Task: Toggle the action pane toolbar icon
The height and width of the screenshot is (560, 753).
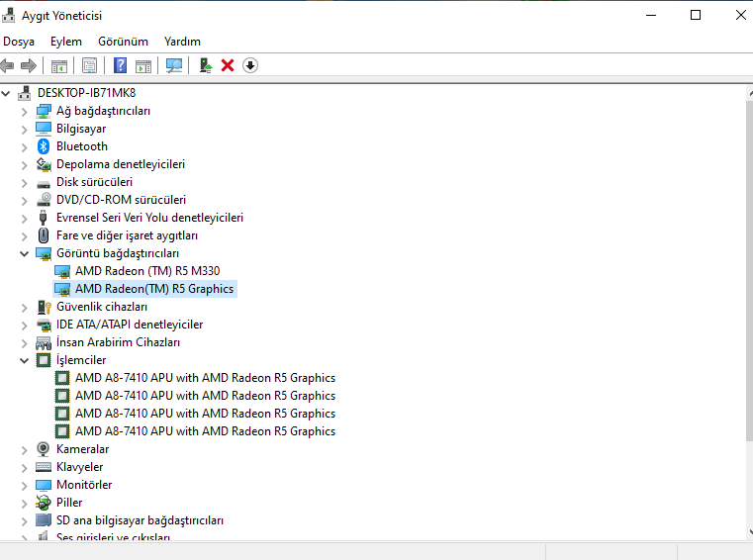Action: coord(143,66)
